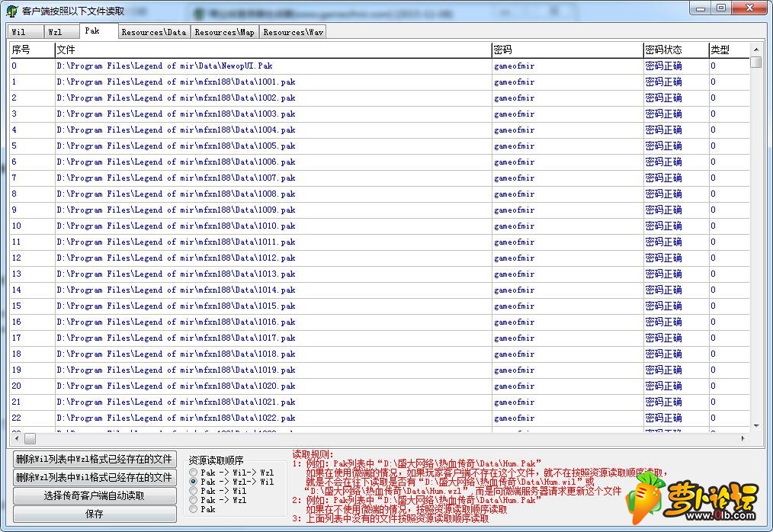Select file path ending 1017.pak
773x532 pixels.
(175, 338)
